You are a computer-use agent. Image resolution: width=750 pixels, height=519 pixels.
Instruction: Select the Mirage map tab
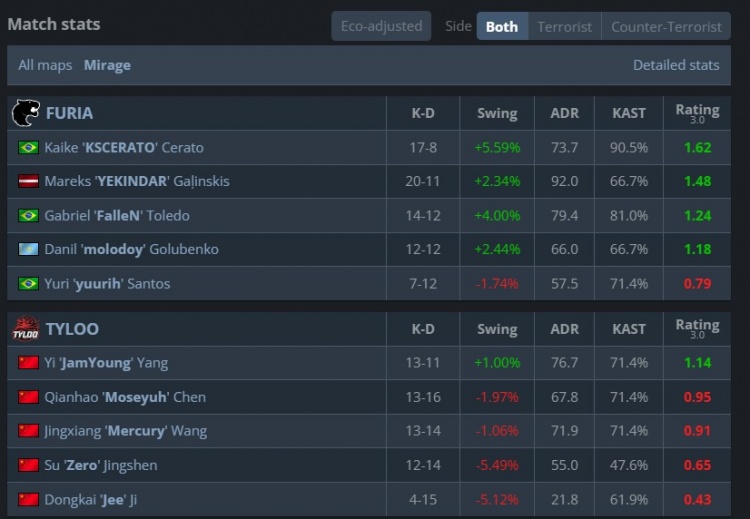[107, 65]
